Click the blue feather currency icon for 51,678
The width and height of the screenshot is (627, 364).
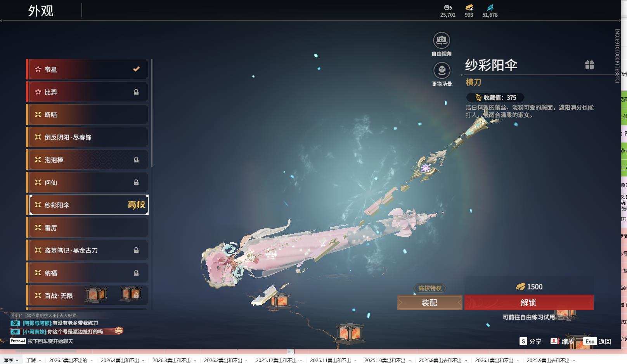(x=490, y=7)
